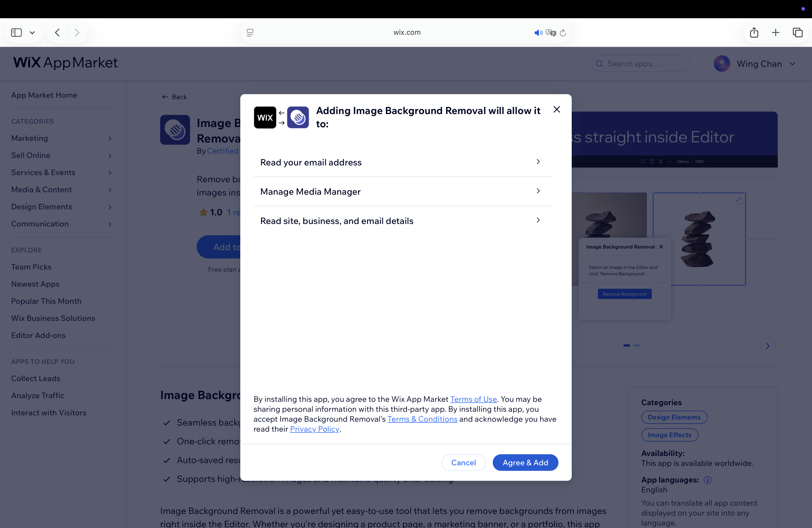This screenshot has height=528, width=812.
Task: Select the first carousel pagination dot
Action: 626,345
